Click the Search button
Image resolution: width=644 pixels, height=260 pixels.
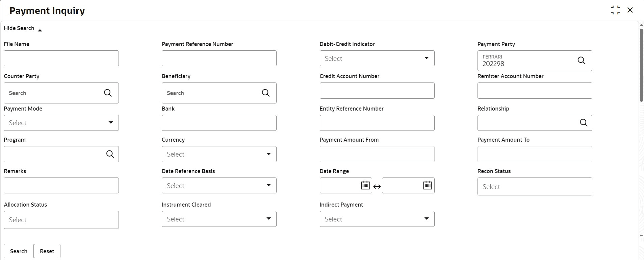point(19,251)
